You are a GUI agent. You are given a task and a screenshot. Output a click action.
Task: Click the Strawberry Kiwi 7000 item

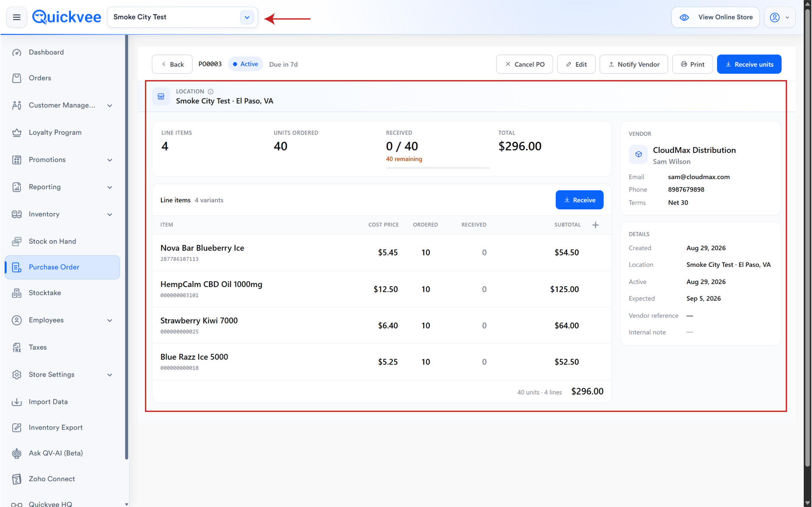(x=199, y=321)
